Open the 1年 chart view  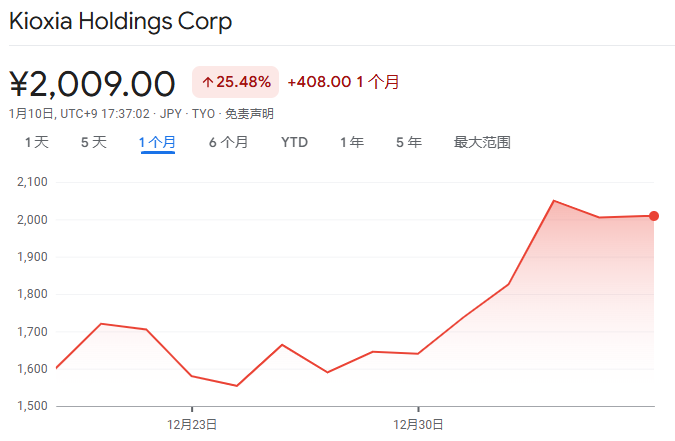tap(351, 142)
